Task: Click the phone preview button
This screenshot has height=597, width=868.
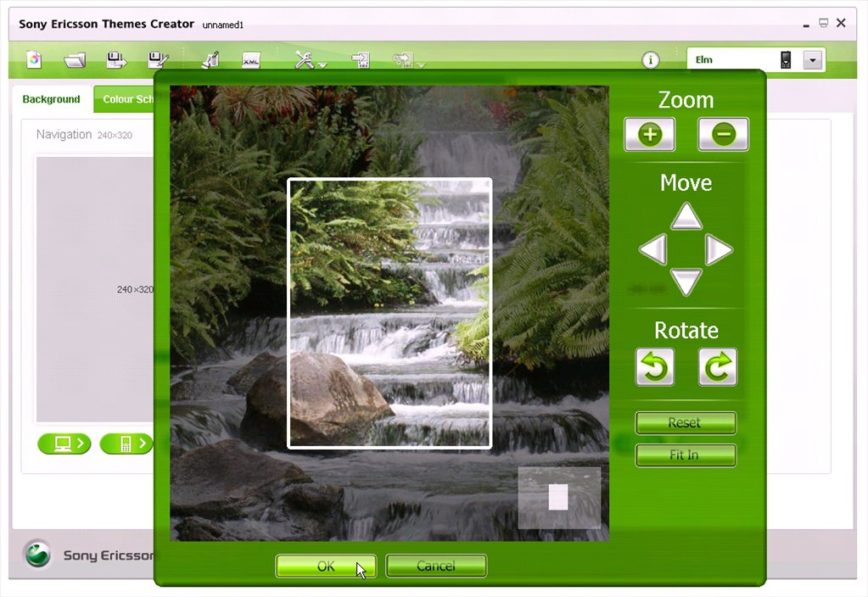Action: click(126, 444)
